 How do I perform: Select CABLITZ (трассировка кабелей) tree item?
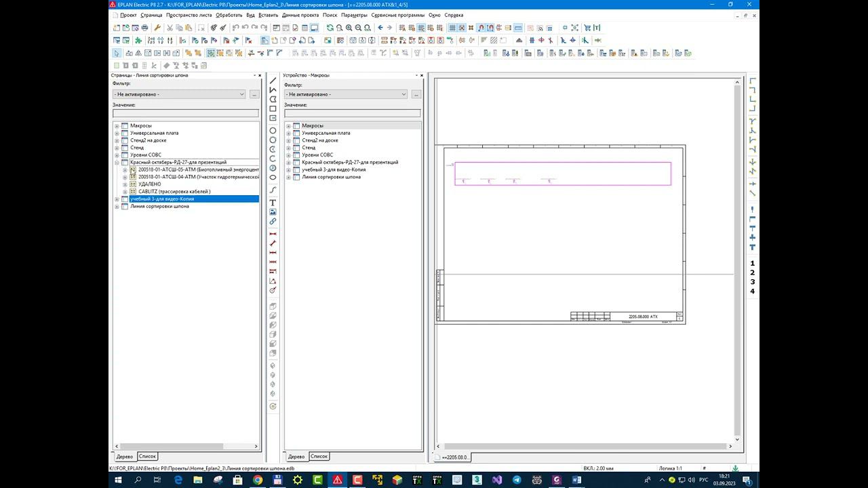(x=174, y=192)
